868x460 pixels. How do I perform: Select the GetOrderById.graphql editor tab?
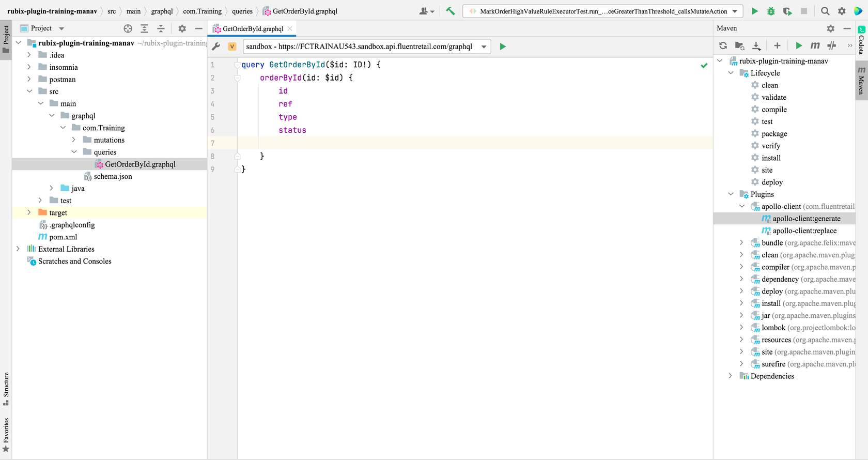pos(253,29)
